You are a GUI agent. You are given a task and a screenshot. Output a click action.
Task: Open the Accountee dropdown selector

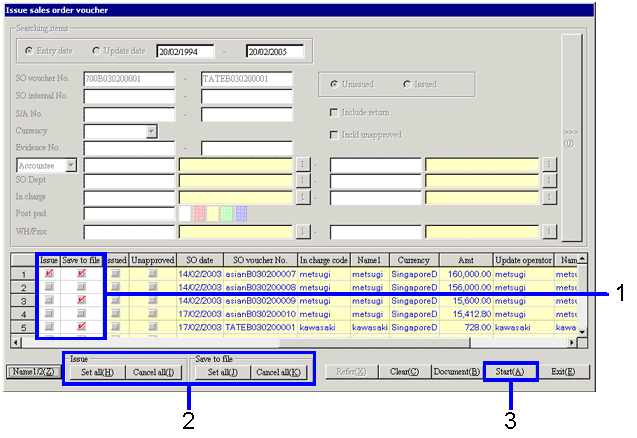click(71, 165)
